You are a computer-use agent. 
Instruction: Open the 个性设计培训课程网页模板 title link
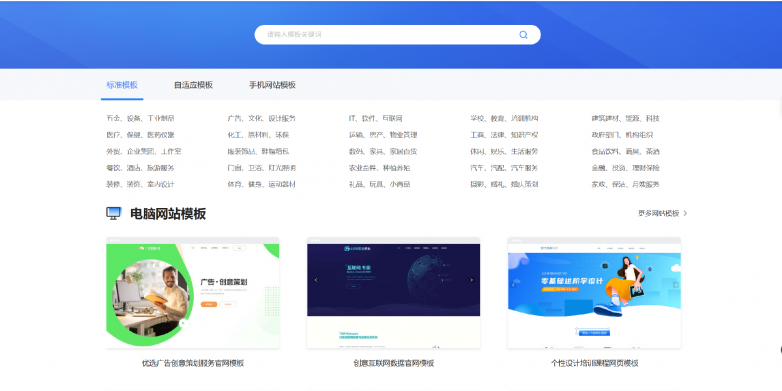tap(594, 364)
